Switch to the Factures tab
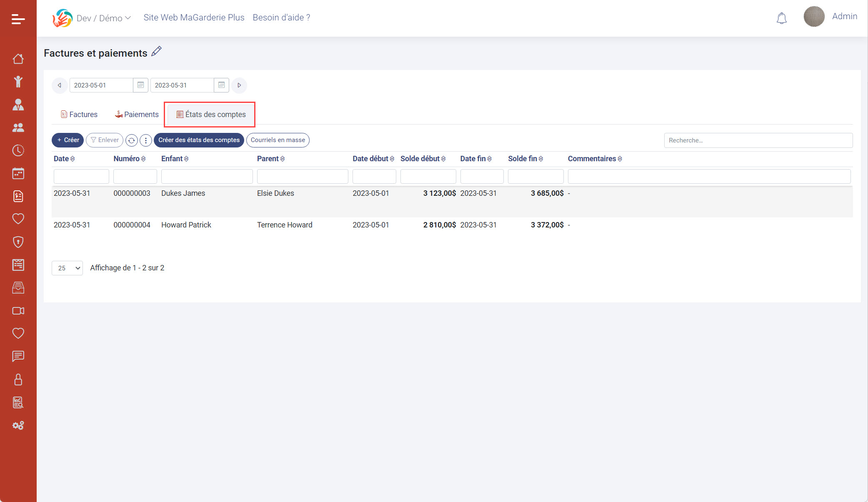Image resolution: width=868 pixels, height=502 pixels. tap(79, 115)
